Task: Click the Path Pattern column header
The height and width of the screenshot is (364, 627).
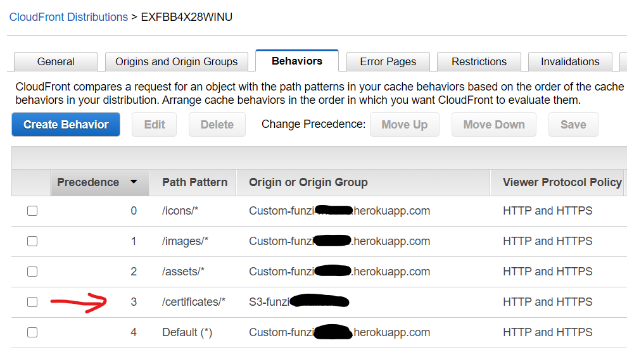Action: (194, 182)
